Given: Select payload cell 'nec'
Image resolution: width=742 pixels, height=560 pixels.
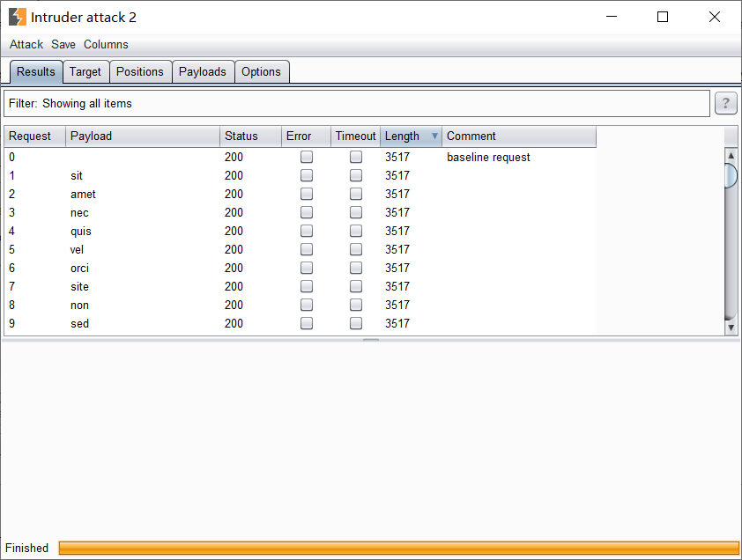Looking at the screenshot, I should pyautogui.click(x=143, y=212).
